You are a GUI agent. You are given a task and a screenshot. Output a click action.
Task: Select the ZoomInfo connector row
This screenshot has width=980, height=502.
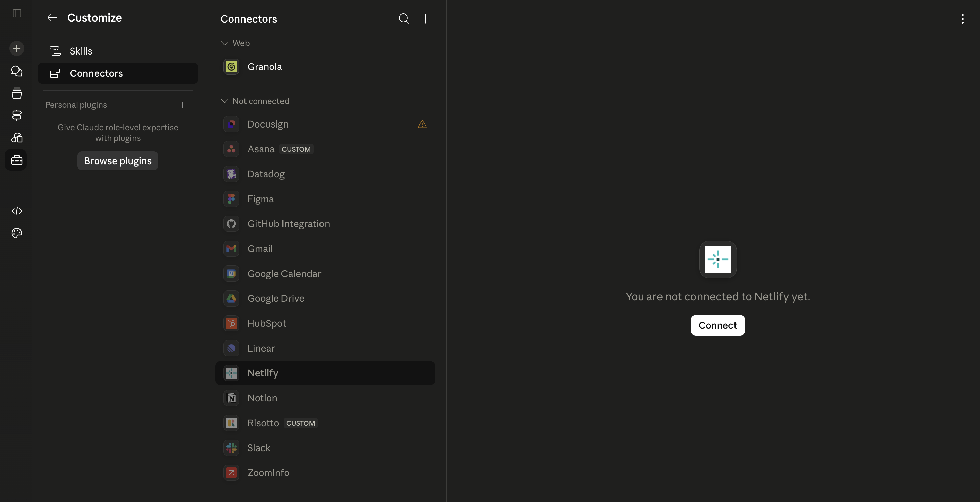[x=325, y=473]
